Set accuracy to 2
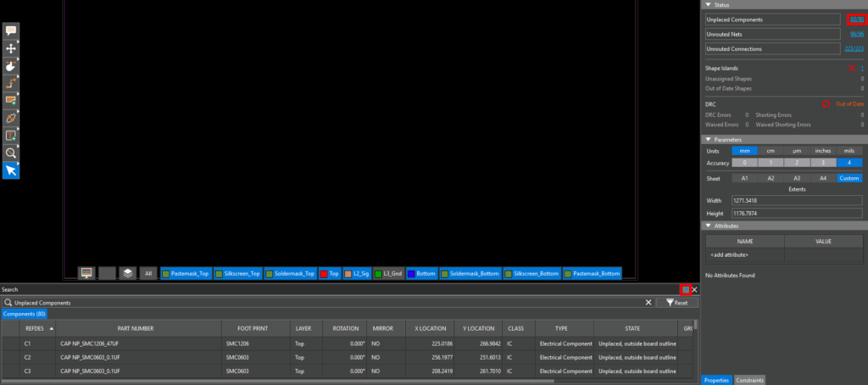Viewport: 868px width, 385px height. pos(797,163)
